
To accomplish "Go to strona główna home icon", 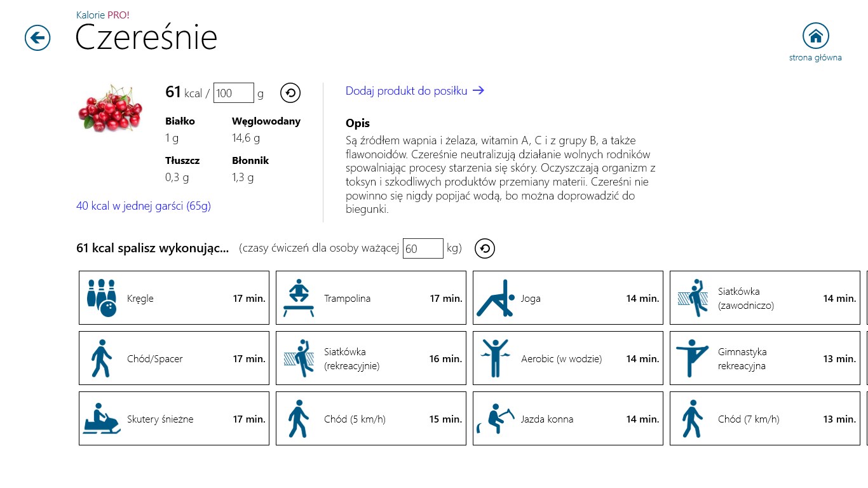I will (x=815, y=36).
